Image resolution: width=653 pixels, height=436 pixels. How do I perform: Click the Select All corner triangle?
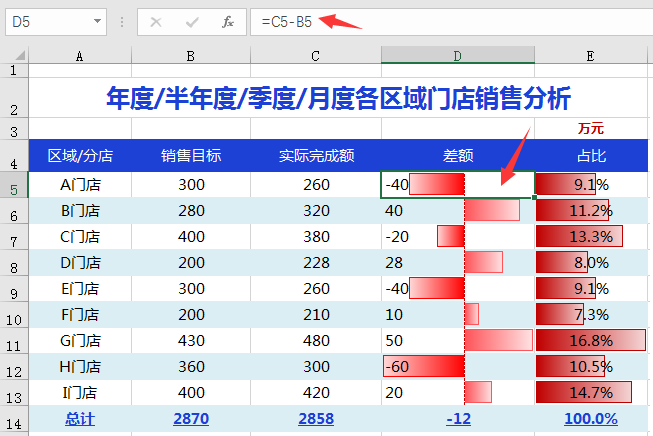pos(20,55)
